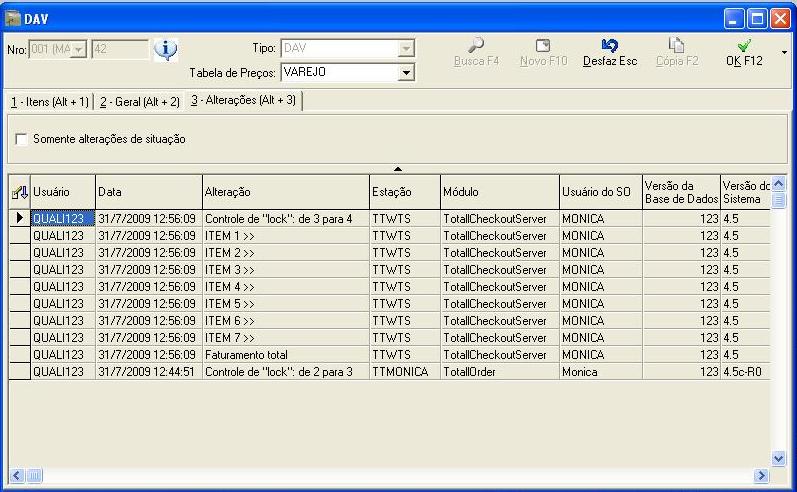
Task: Click the vertical scrollbar down arrow
Action: pyautogui.click(x=780, y=458)
